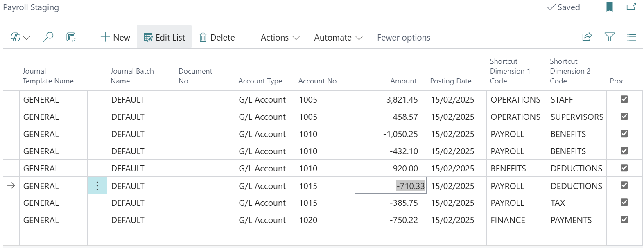Click the amount -750.22 cell

(391, 220)
